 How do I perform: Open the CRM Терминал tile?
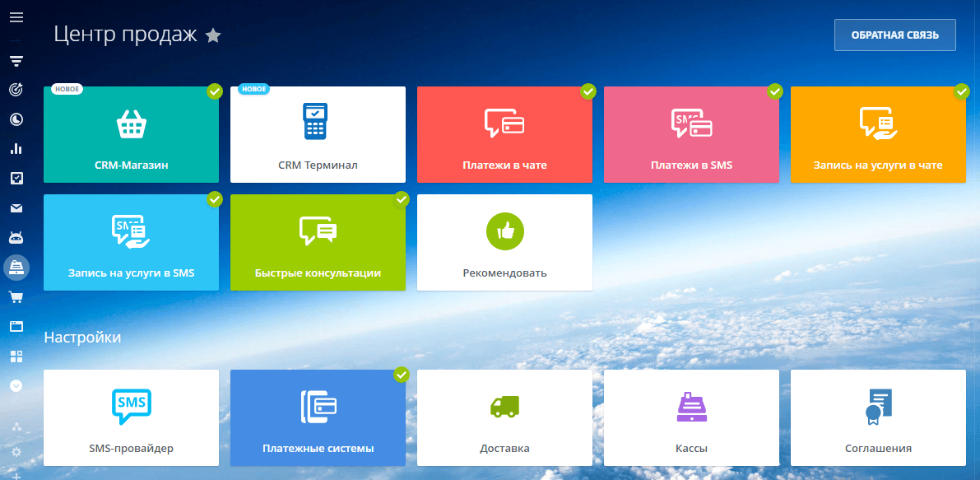click(318, 134)
